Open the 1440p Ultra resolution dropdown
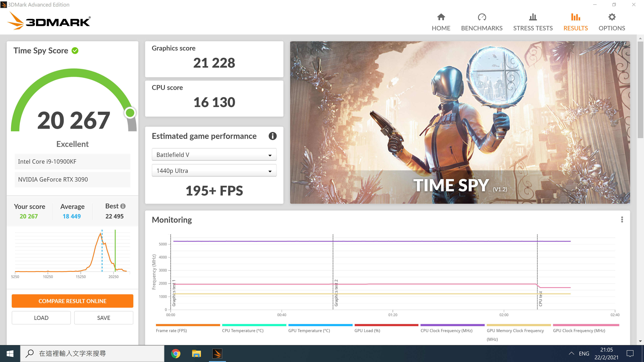The image size is (644, 362). pyautogui.click(x=214, y=171)
